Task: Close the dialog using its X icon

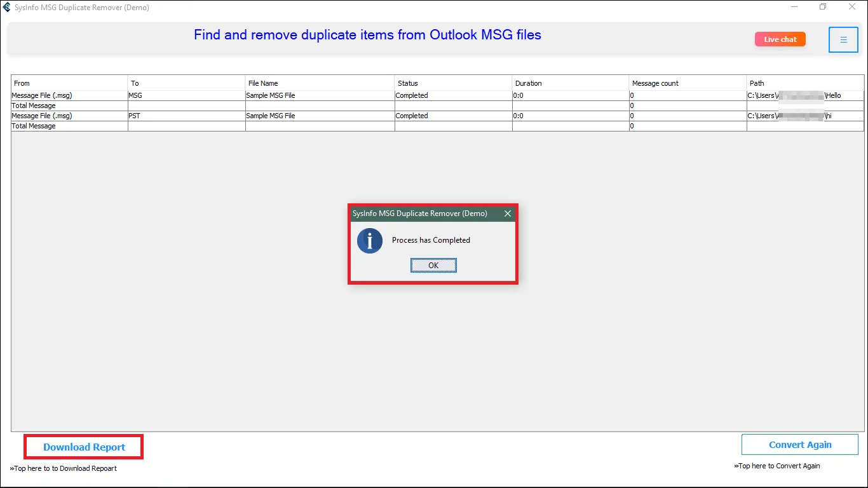Action: click(507, 213)
